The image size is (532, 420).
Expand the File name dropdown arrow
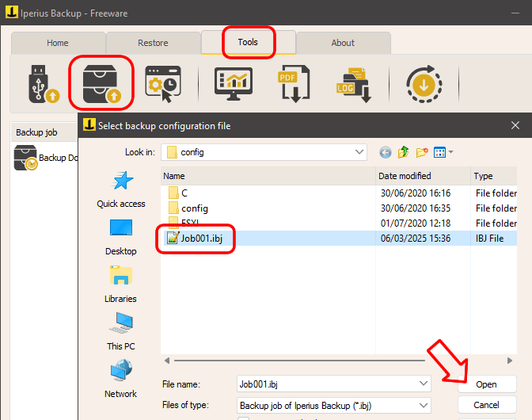[x=423, y=384]
